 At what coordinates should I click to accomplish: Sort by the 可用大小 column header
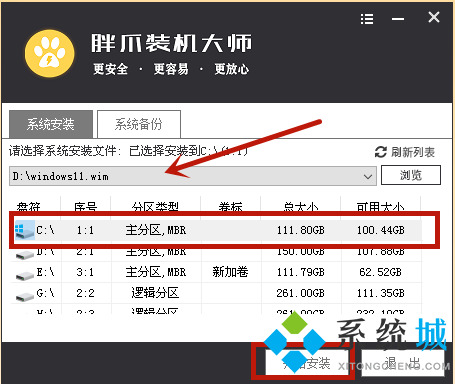[x=380, y=207]
